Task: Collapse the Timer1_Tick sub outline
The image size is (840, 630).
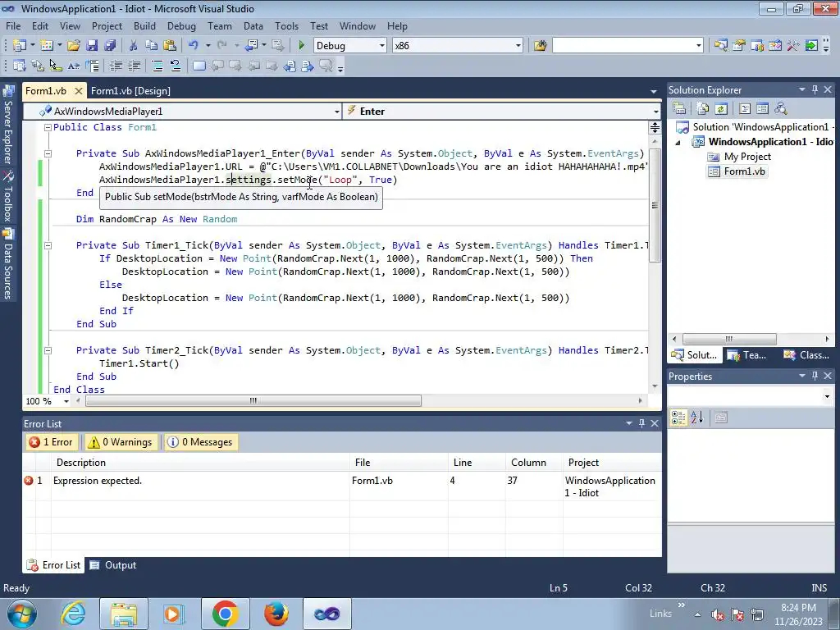Action: [48, 245]
